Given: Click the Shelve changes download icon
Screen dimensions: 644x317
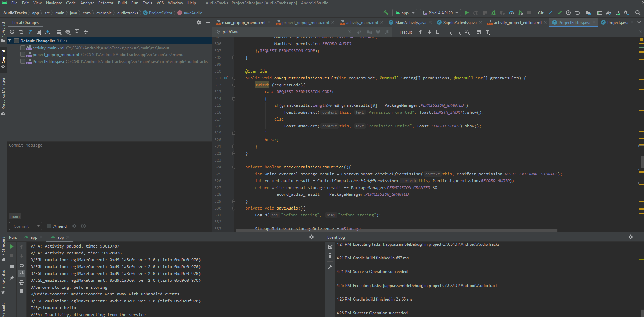Looking at the screenshot, I should [x=48, y=32].
